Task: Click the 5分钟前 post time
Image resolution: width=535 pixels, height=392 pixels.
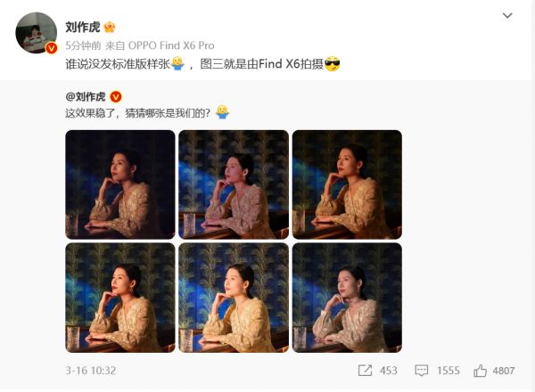Action: 83,45
